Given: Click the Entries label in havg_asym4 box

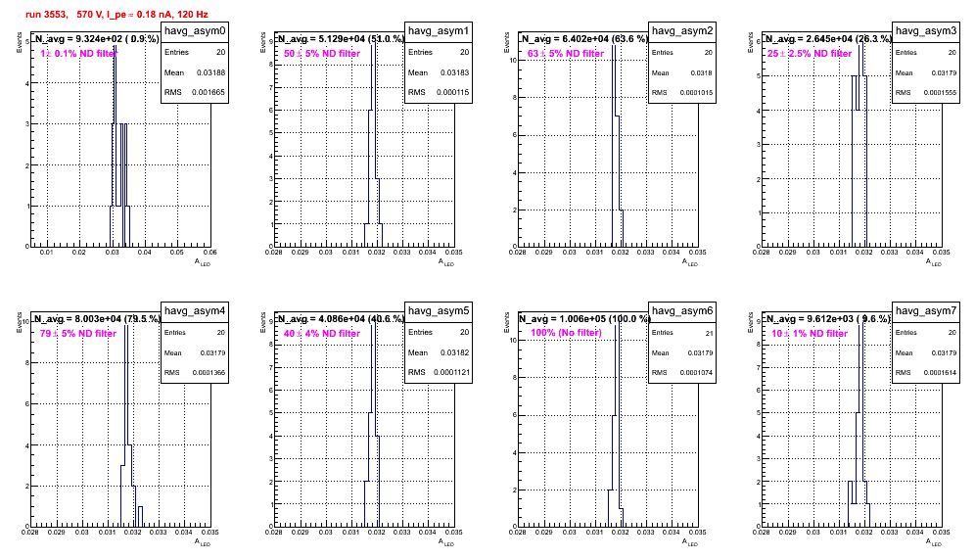Looking at the screenshot, I should (x=175, y=332).
